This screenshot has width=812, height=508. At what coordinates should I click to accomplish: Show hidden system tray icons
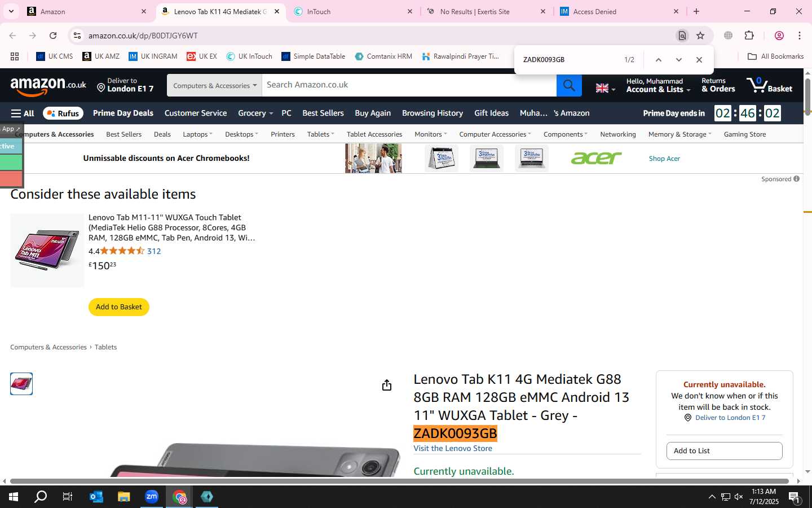(x=712, y=497)
